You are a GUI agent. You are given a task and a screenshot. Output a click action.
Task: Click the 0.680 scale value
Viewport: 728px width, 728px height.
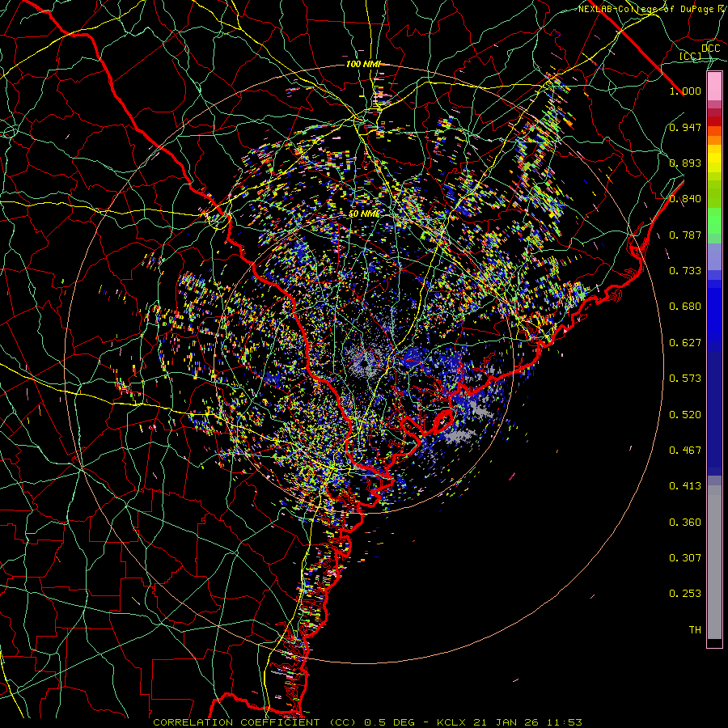[x=685, y=307]
